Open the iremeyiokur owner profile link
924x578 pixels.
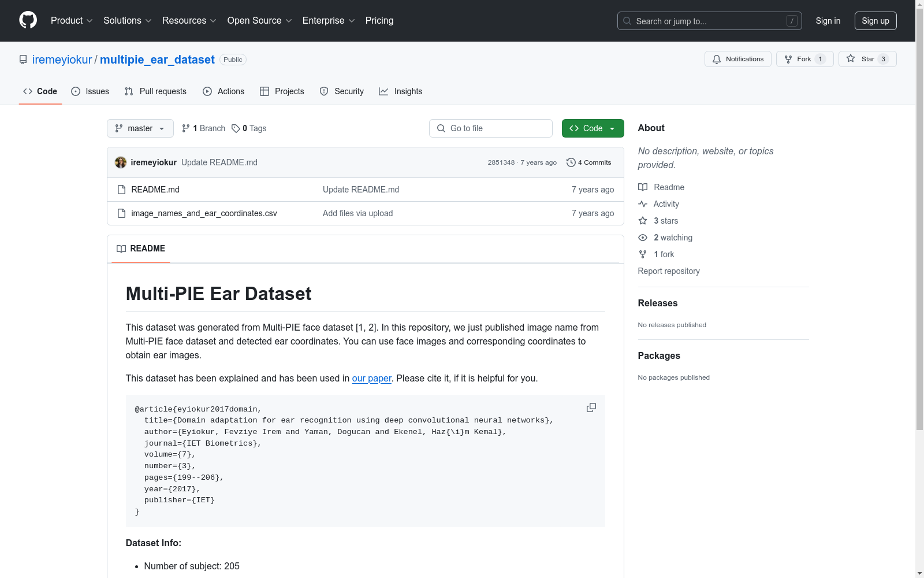62,60
